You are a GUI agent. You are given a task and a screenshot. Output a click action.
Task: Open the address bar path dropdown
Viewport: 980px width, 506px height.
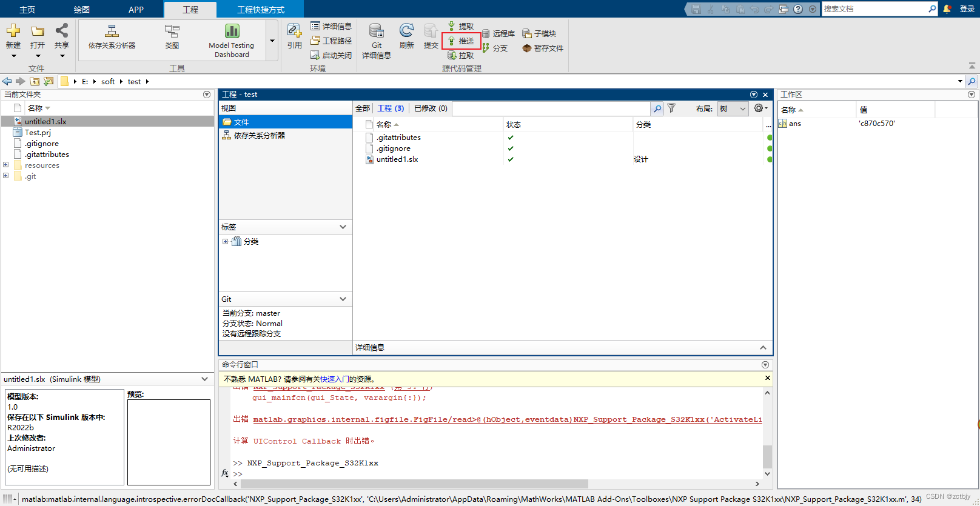(960, 81)
